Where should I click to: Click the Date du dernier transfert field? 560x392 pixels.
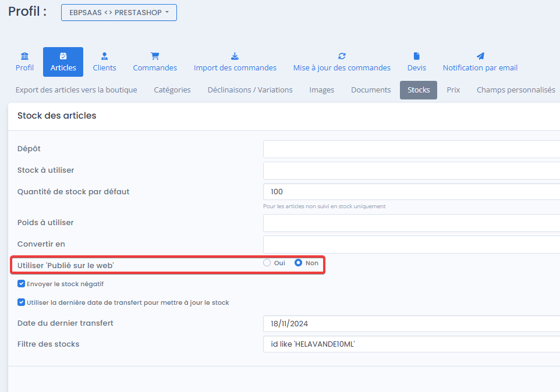[412, 323]
